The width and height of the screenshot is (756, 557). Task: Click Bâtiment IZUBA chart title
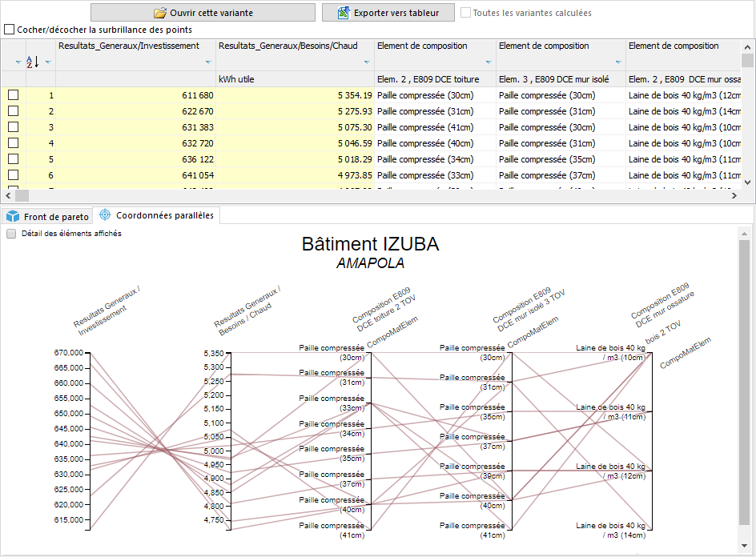click(370, 244)
